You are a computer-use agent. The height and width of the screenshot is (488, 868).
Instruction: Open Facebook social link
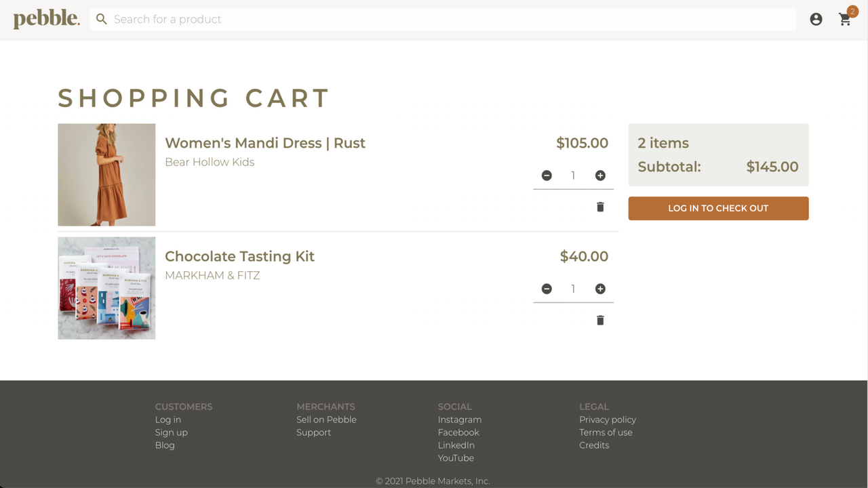coord(458,432)
